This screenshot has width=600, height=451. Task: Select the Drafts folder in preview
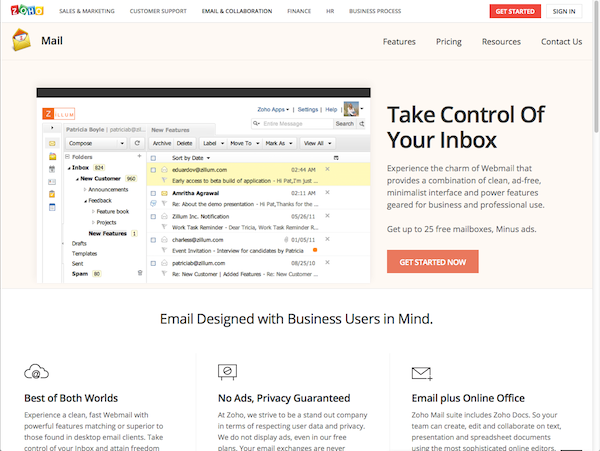click(x=79, y=243)
